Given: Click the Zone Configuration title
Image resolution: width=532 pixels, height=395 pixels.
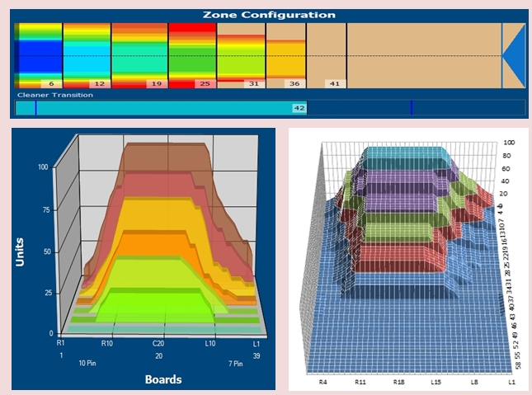Looking at the screenshot, I should coord(270,14).
